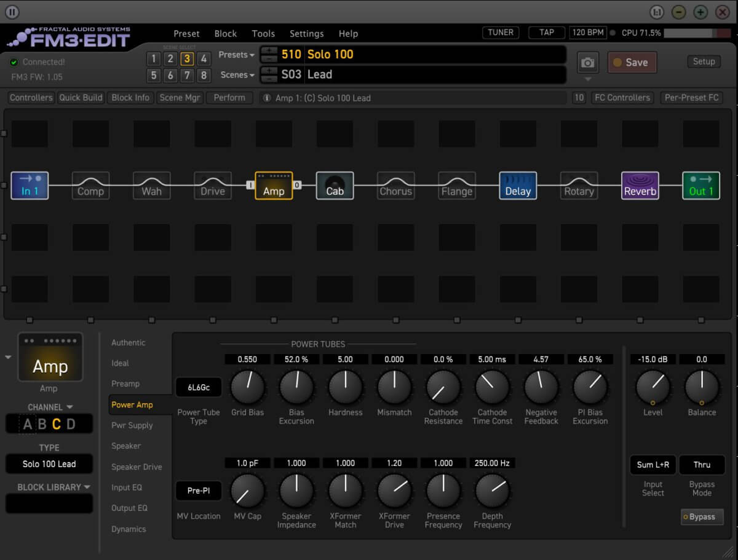The image size is (738, 560).
Task: Click the Depth Frequency knob
Action: coord(492,491)
